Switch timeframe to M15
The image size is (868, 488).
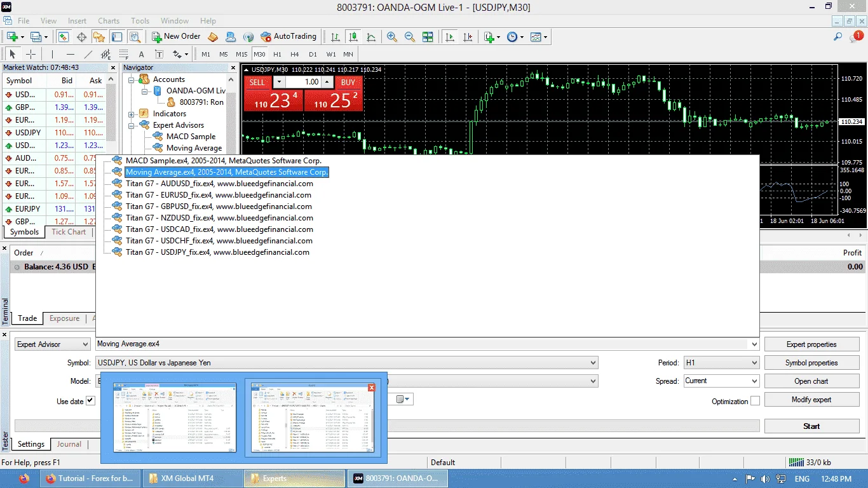coord(241,54)
